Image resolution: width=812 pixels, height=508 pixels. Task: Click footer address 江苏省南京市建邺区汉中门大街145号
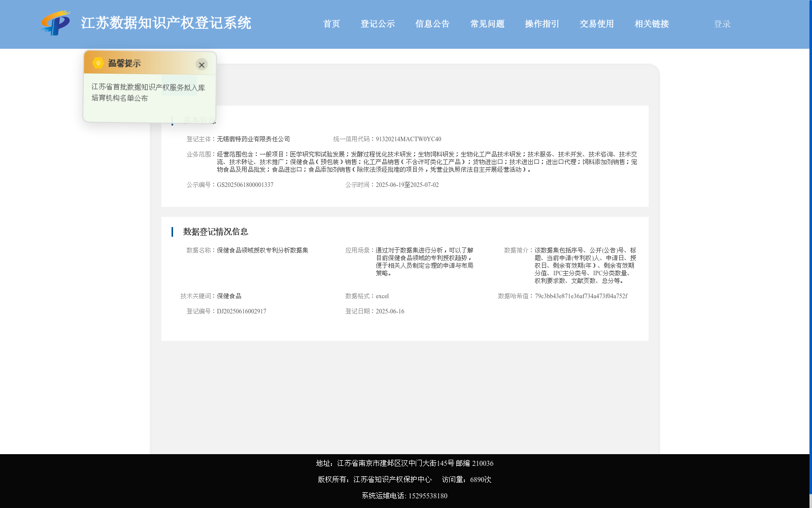396,463
